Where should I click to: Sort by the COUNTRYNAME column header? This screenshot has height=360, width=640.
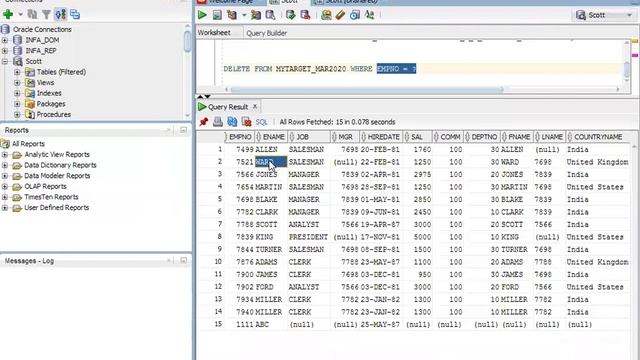click(598, 137)
